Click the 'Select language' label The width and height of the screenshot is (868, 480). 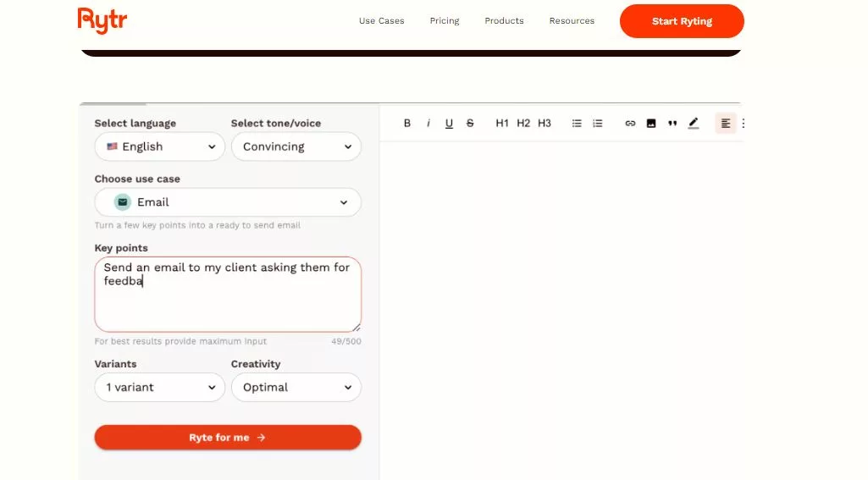point(135,124)
